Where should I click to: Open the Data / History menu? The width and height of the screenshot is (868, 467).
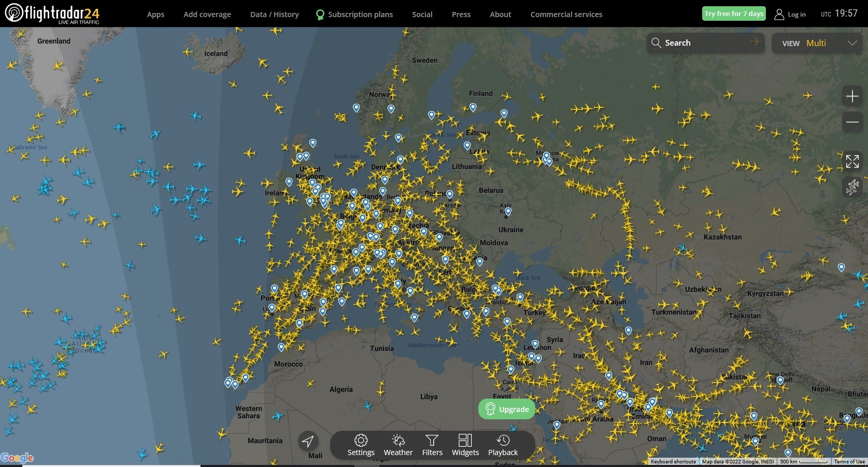(x=275, y=15)
